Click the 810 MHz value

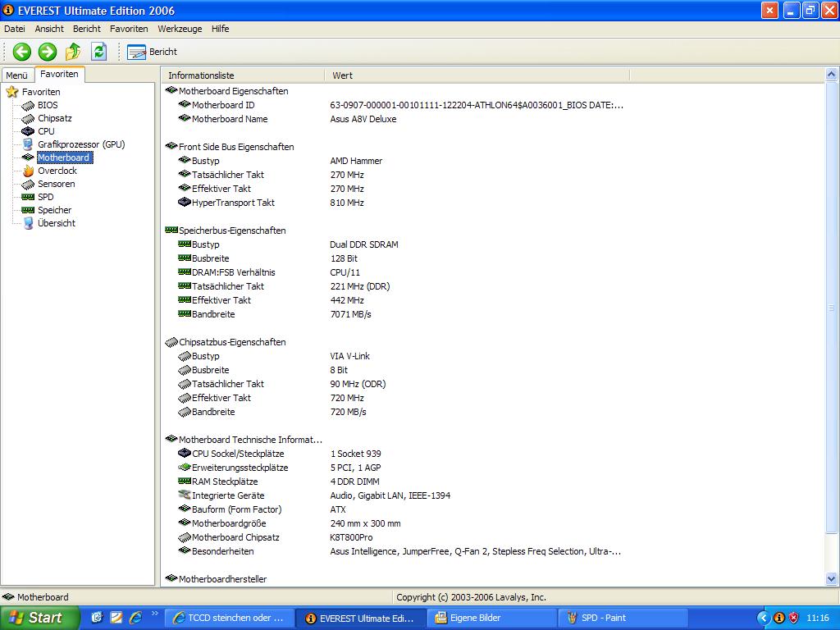coord(347,203)
